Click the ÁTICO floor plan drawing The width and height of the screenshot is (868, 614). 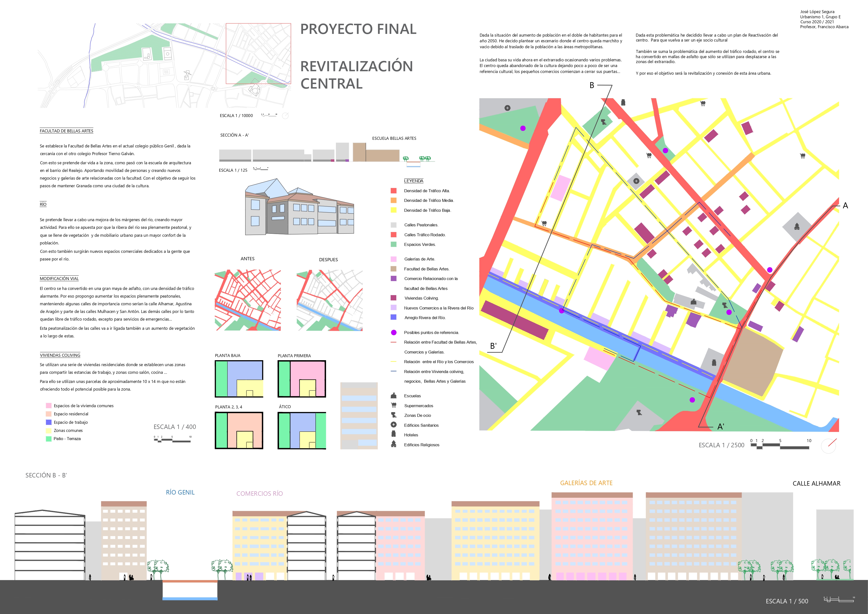[x=302, y=431]
